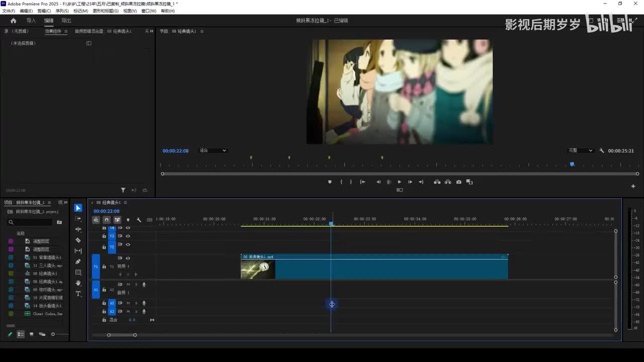Open the 文件(F) menu
Screen dimensions: 644x362
coord(9,11)
